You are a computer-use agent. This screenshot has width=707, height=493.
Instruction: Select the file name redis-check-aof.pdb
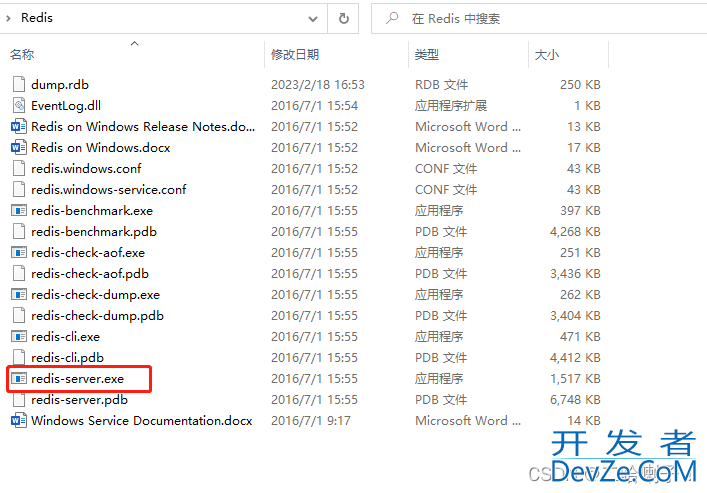click(x=90, y=273)
